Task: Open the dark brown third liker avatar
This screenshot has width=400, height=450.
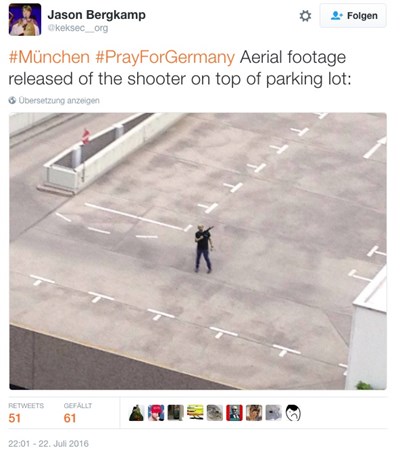Action: (176, 413)
